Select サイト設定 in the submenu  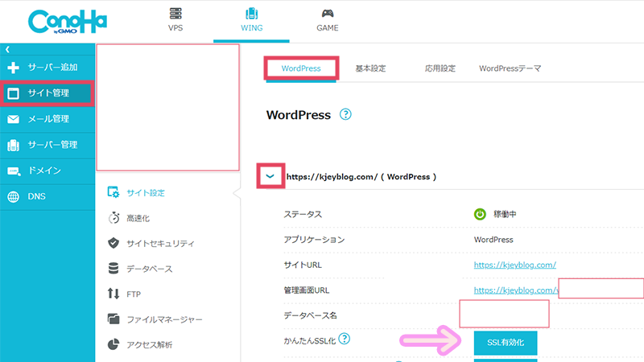click(146, 193)
